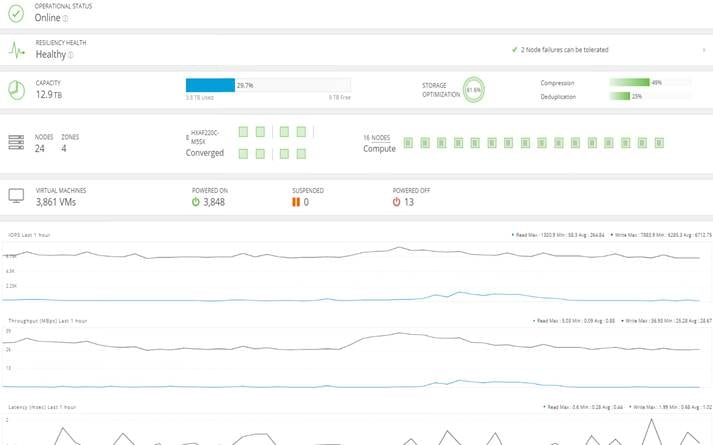
Task: Select the last Compute node icon
Action: tap(659, 143)
